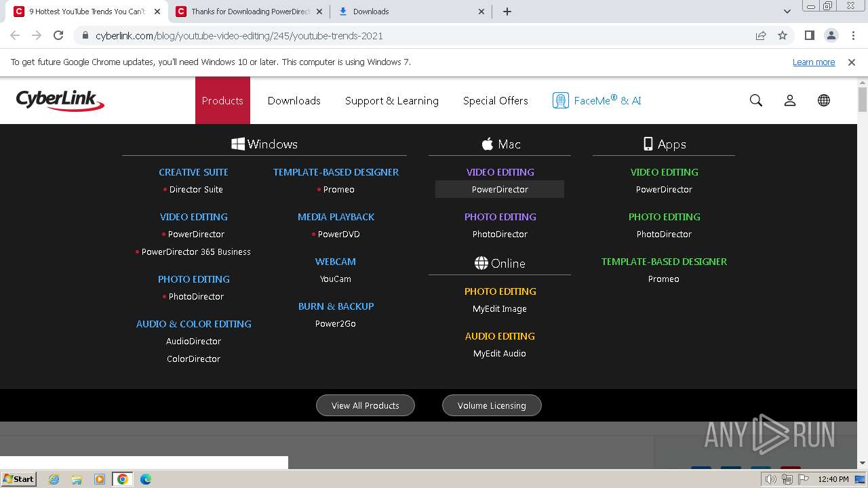The width and height of the screenshot is (868, 488).
Task: Open Chrome side panel icon
Action: [x=810, y=36]
